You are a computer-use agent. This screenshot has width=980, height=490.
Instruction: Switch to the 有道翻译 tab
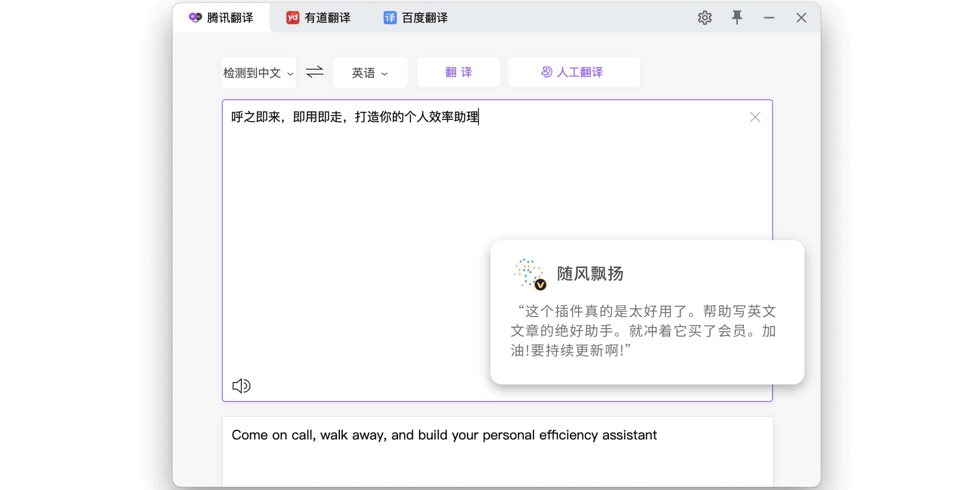(327, 18)
